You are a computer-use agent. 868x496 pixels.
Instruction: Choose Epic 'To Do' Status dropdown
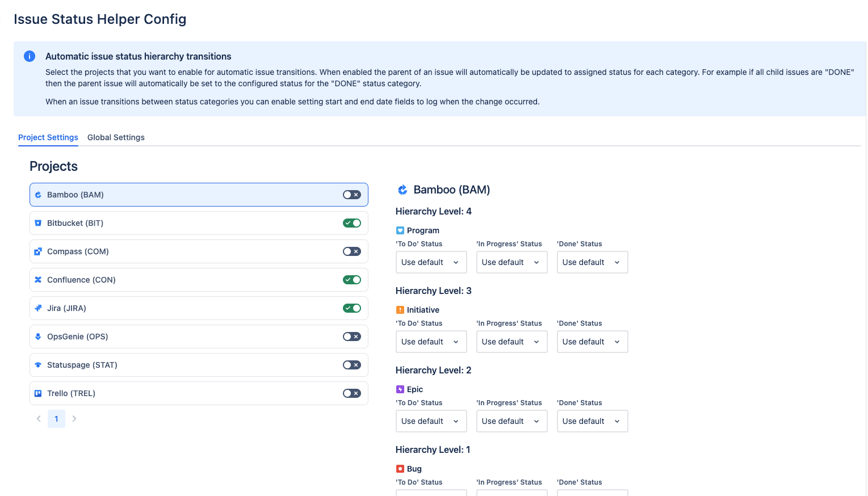point(431,421)
